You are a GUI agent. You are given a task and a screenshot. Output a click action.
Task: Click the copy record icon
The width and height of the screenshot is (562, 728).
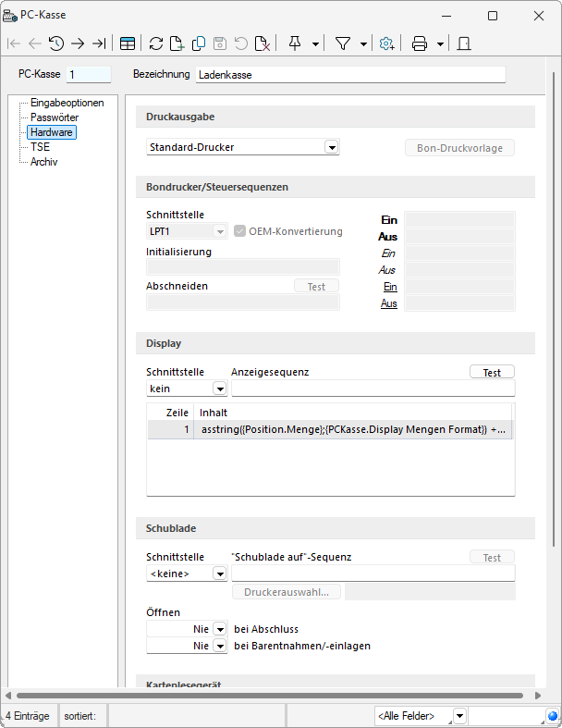pyautogui.click(x=199, y=43)
